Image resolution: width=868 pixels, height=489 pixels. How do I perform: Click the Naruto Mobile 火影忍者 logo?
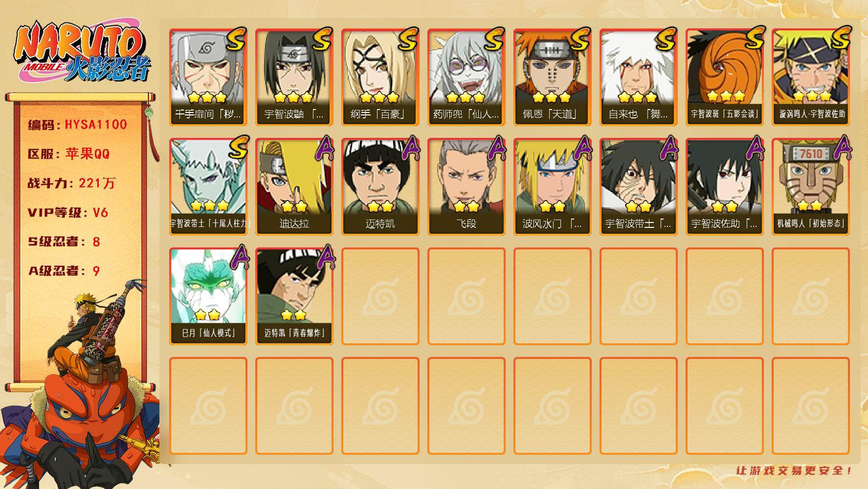(x=82, y=53)
